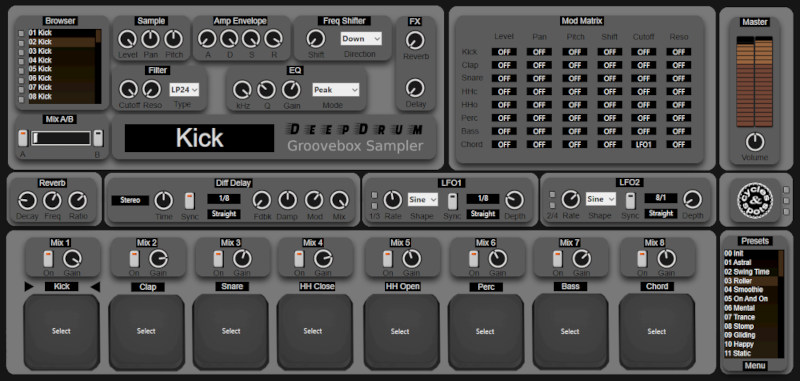Toggle the LFO1 Sync switch

[452, 201]
